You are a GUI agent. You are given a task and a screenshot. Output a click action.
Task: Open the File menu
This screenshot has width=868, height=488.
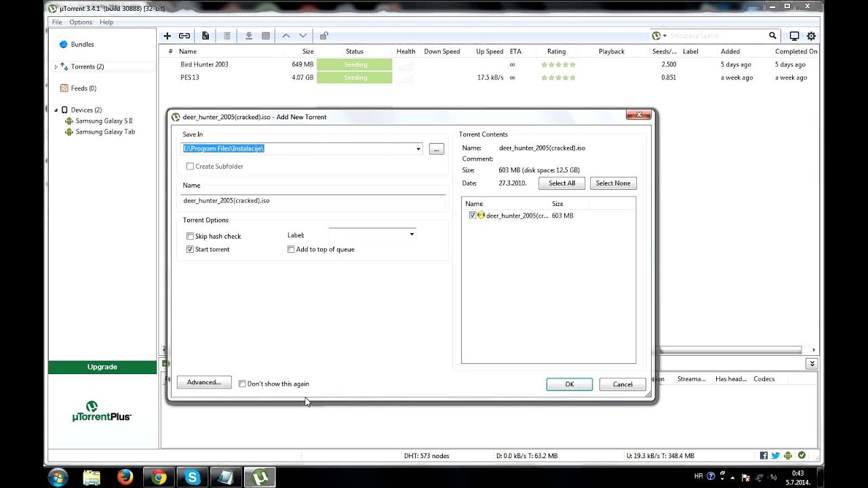tap(57, 22)
